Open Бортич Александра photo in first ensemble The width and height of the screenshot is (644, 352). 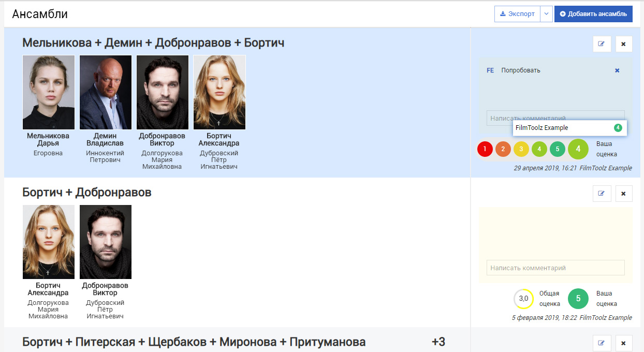219,92
